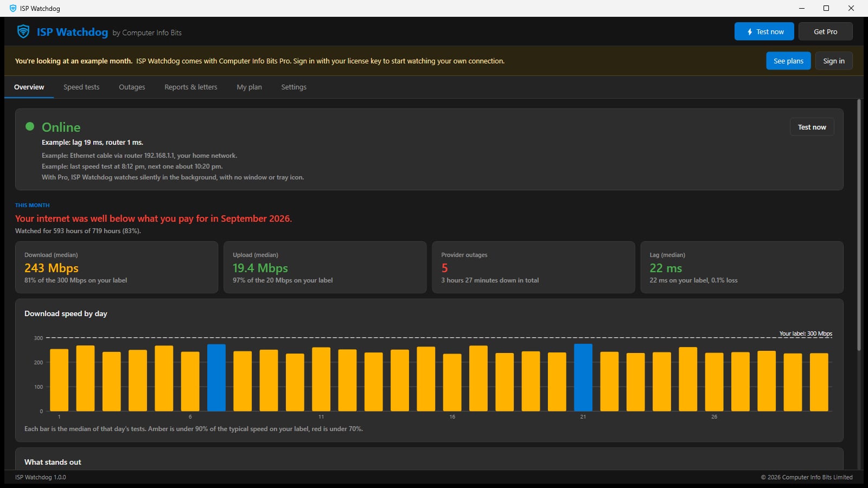Click the chart bar for day 16
The height and width of the screenshot is (488, 868).
pos(452,382)
